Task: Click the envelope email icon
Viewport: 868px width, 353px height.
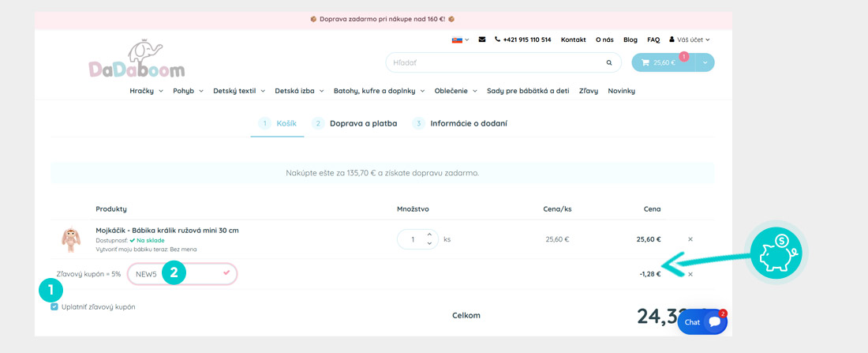Action: pos(482,39)
